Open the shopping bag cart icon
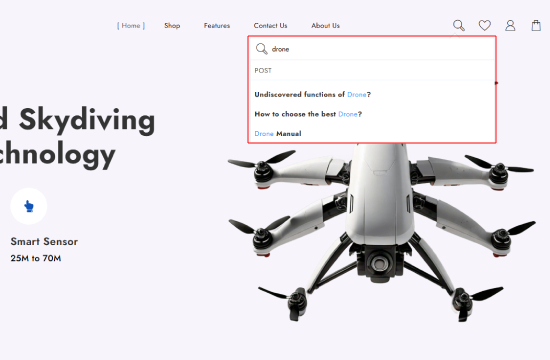550x360 pixels. [536, 25]
